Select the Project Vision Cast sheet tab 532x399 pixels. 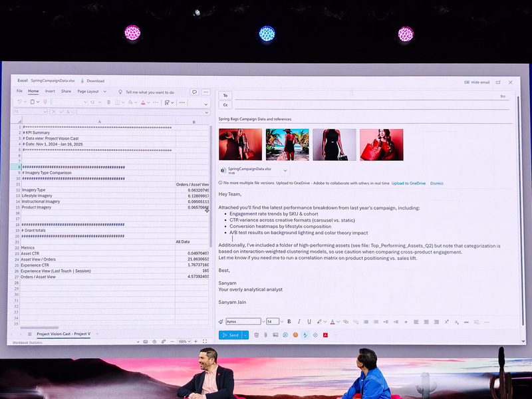pos(63,334)
